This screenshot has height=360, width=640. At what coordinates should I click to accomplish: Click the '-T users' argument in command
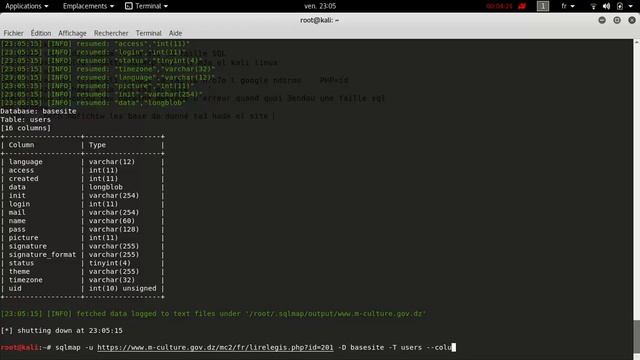[405, 347]
